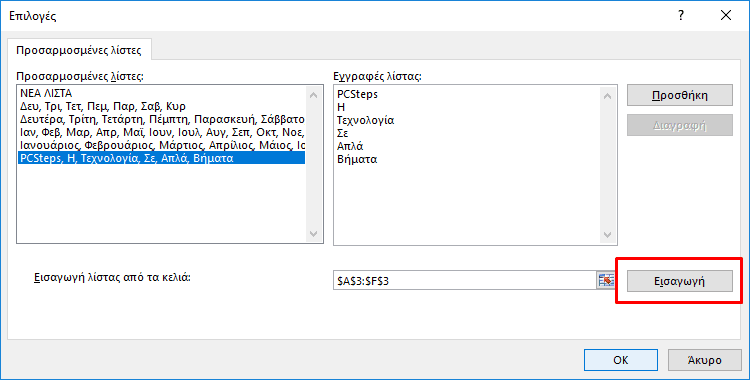Click inside the Εγγραφές λίστας text area
The image size is (750, 380).
(469, 165)
